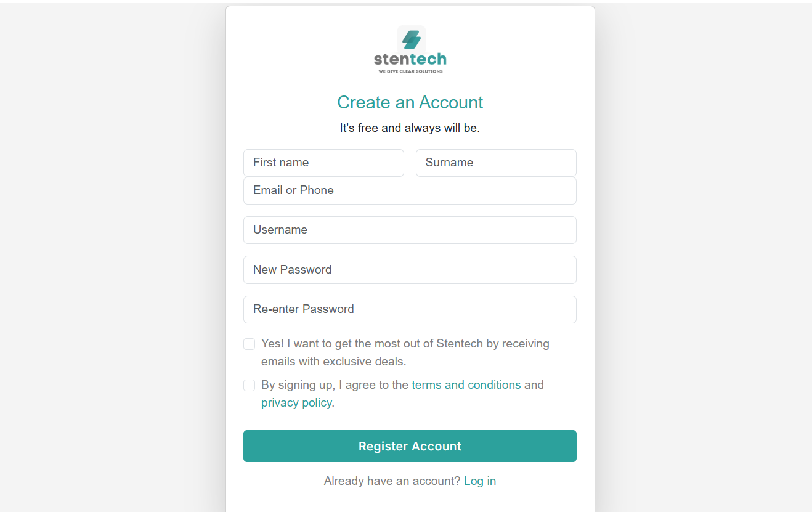
Task: Click the "It's free and always will be" text
Action: pyautogui.click(x=410, y=128)
